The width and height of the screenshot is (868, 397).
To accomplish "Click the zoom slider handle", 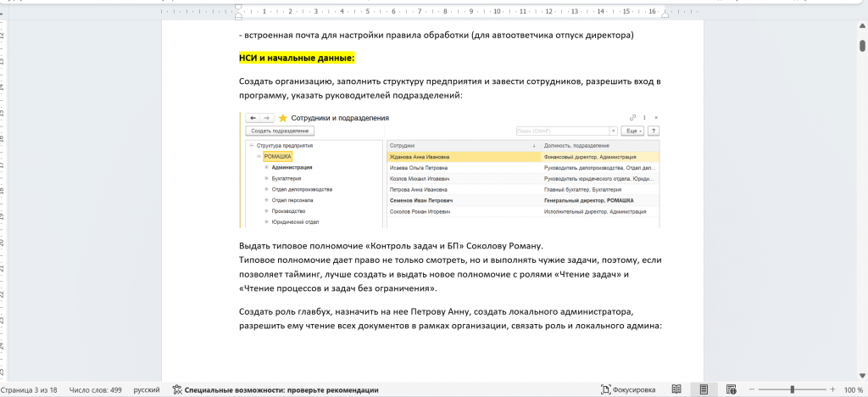I will [x=793, y=390].
